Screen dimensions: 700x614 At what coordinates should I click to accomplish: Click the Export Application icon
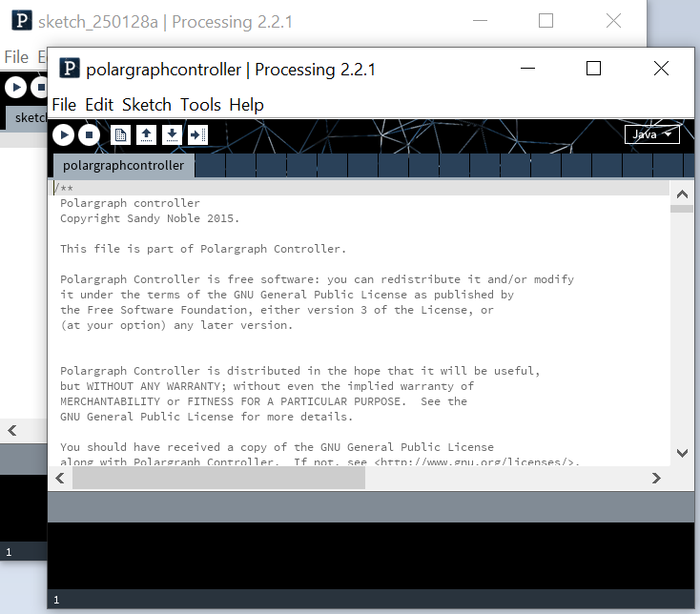197,134
